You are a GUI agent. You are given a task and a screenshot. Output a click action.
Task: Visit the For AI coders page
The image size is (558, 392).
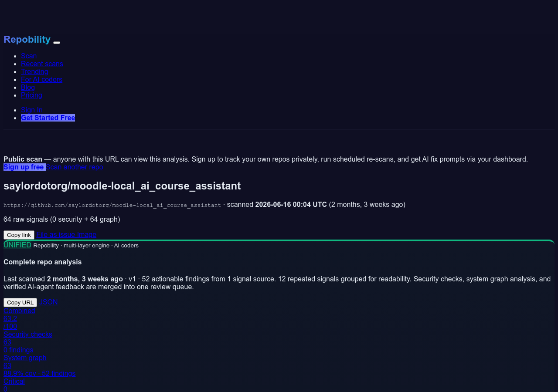[41, 79]
